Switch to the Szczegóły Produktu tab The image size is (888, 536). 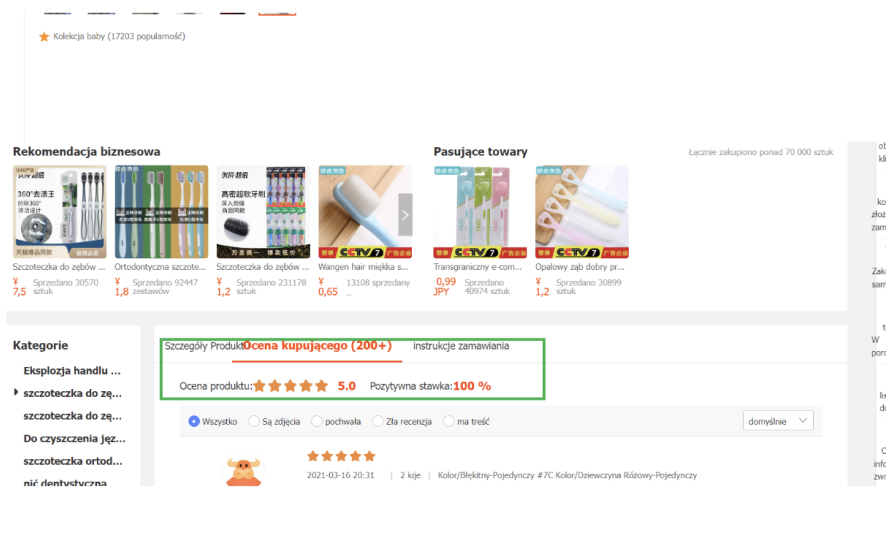click(x=204, y=346)
